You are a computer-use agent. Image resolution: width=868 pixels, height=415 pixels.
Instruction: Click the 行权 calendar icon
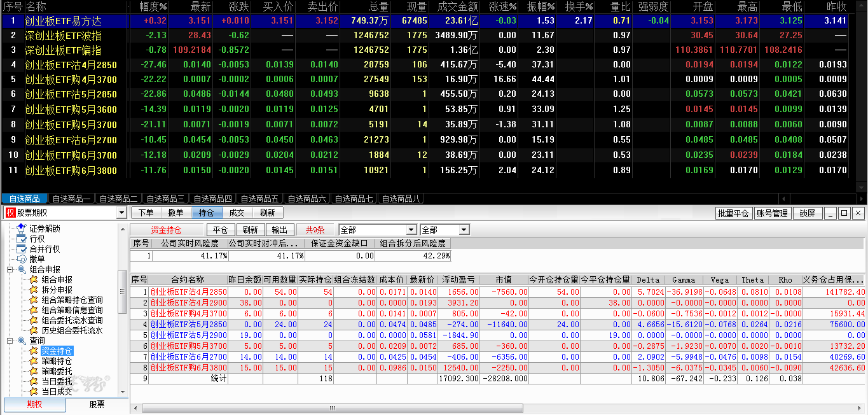point(21,239)
